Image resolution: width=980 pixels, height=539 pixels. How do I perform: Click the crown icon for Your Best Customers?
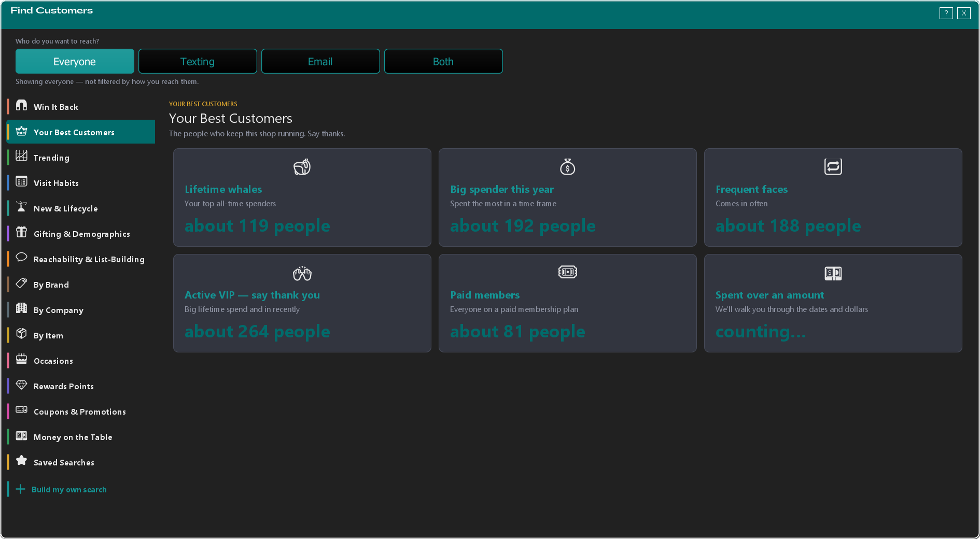(21, 131)
